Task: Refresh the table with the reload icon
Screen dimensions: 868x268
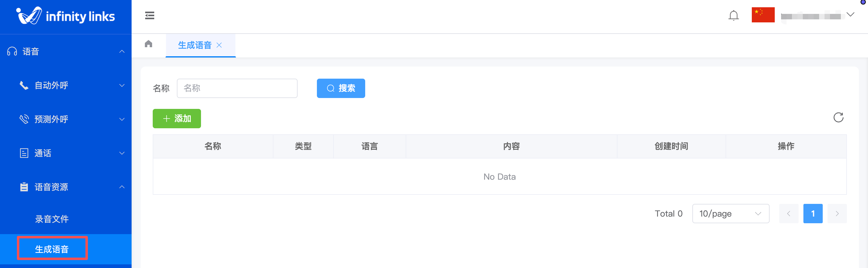Action: tap(838, 117)
